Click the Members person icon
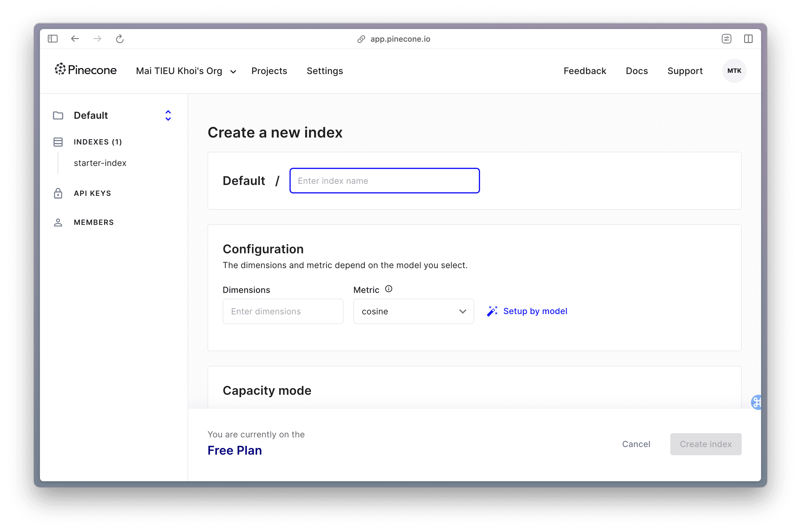 click(x=58, y=222)
